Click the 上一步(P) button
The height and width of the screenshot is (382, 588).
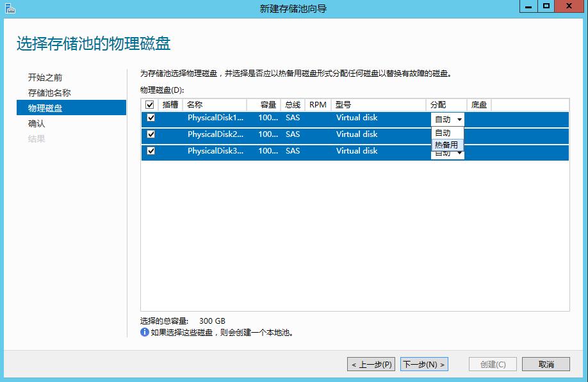tap(370, 363)
